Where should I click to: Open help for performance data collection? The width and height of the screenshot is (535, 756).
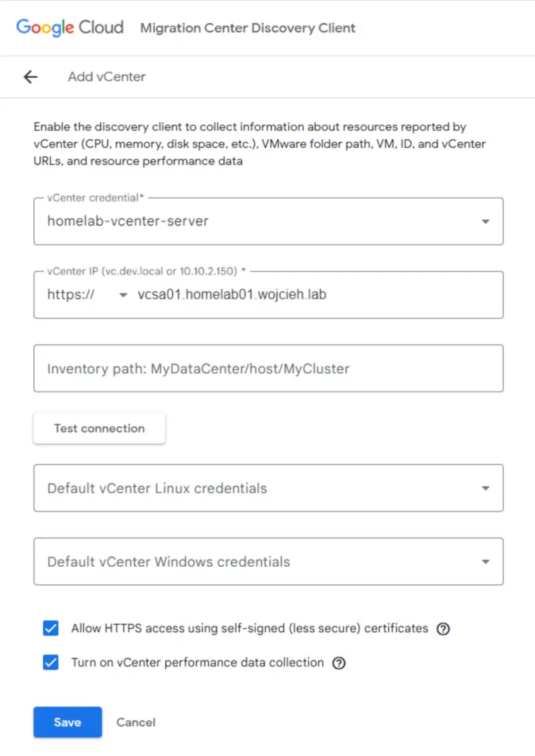tap(338, 662)
